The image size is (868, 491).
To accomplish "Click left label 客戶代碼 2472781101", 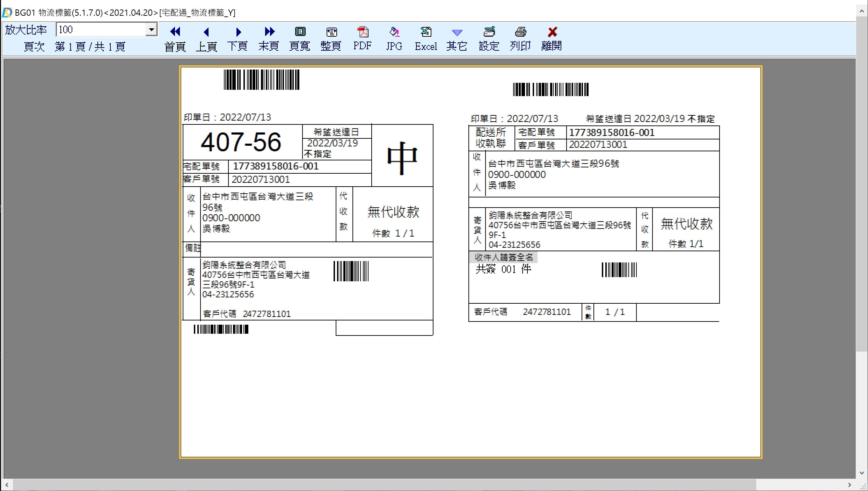I will 247,314.
